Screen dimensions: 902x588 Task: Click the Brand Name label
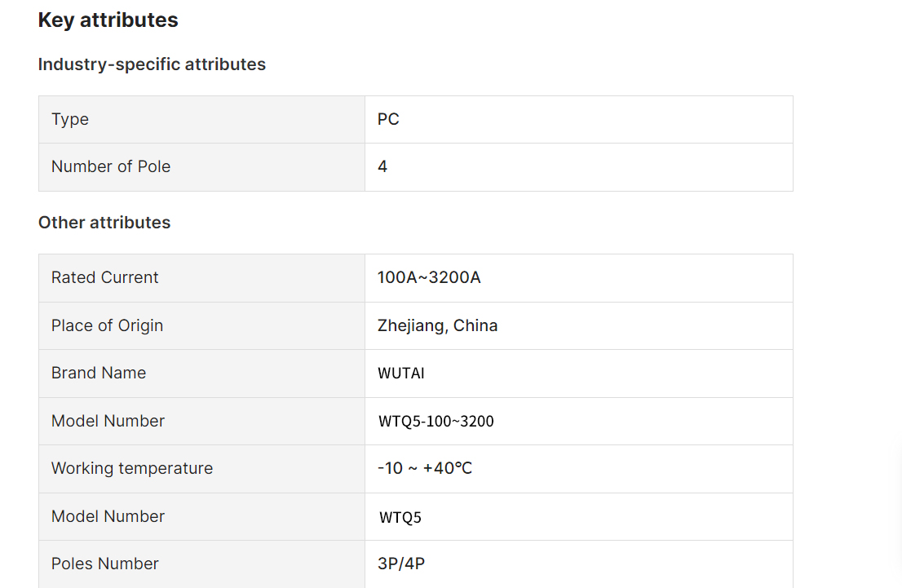[x=99, y=374]
